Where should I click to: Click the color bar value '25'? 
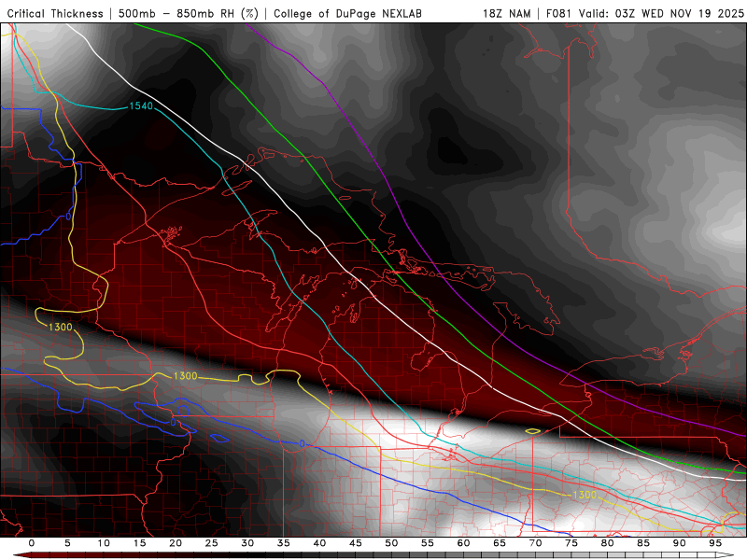(x=212, y=543)
